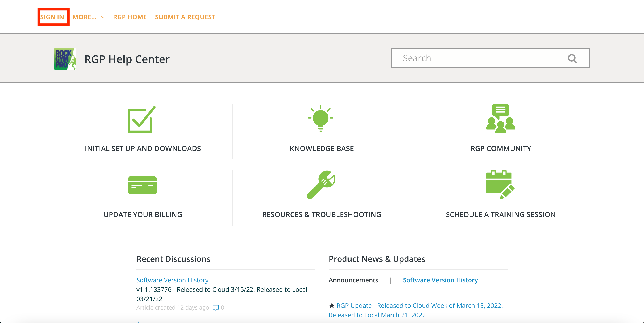Click the Recent Discussions heading

pyautogui.click(x=173, y=259)
